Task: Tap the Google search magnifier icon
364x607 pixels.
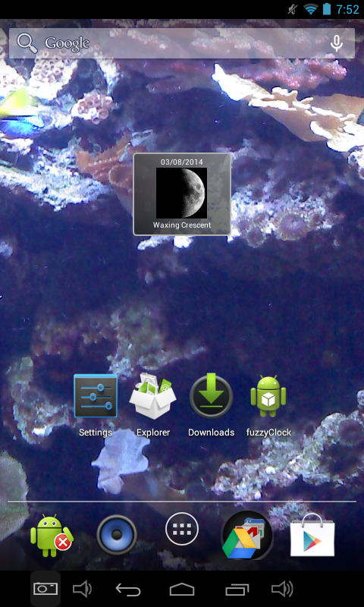Action: 27,43
